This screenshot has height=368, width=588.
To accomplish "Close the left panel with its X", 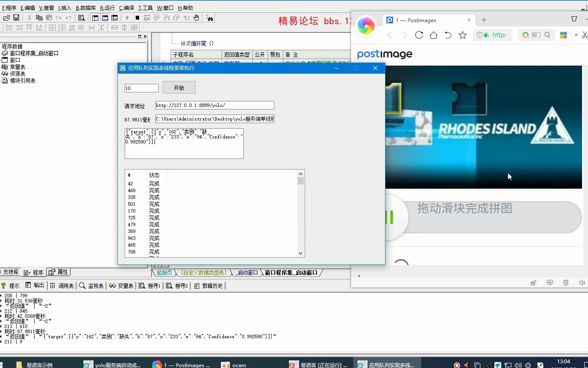I will point(145,36).
